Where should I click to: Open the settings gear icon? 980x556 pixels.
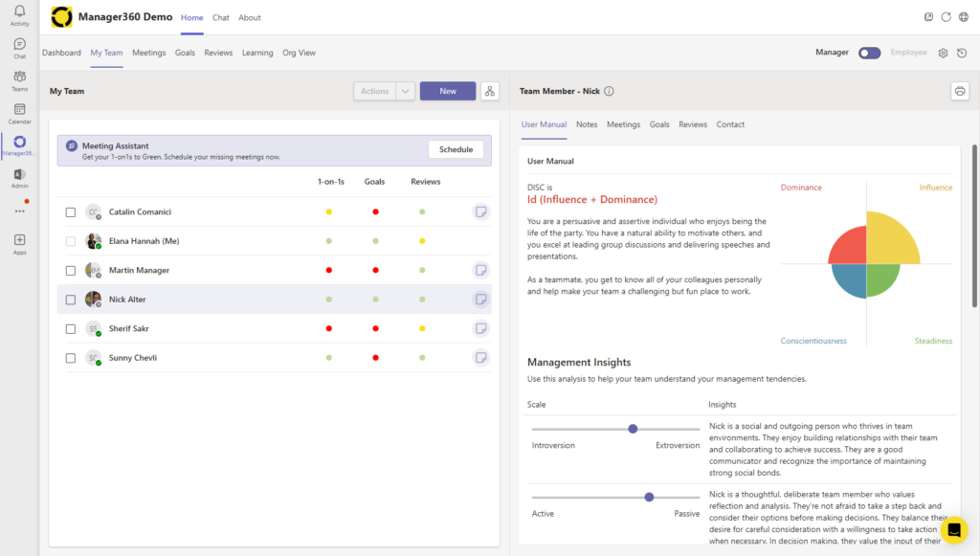(943, 53)
